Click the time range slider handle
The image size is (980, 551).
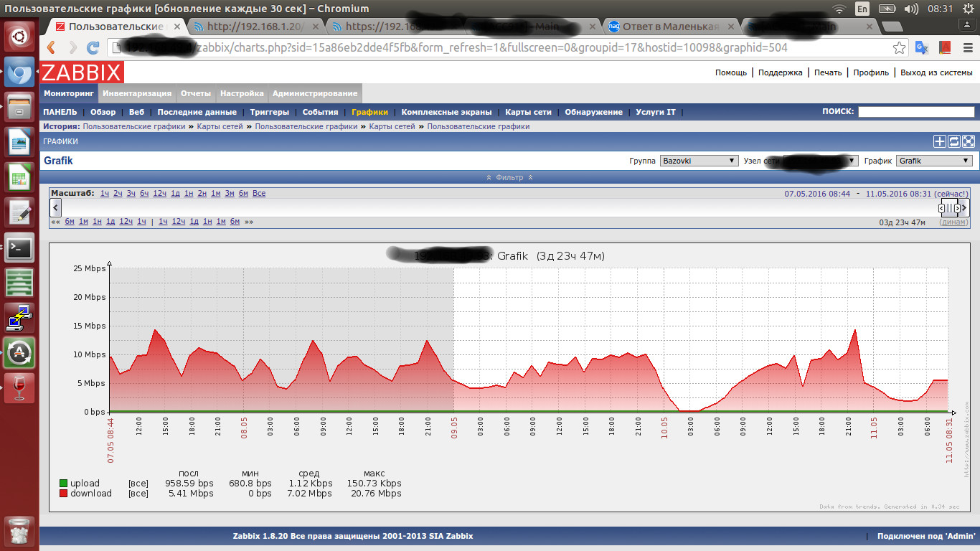(949, 208)
